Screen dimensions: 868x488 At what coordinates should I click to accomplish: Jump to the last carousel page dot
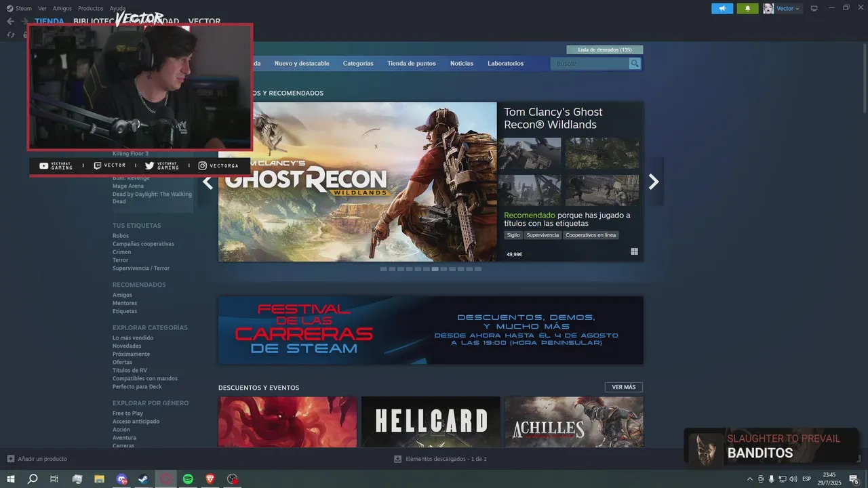tap(478, 269)
